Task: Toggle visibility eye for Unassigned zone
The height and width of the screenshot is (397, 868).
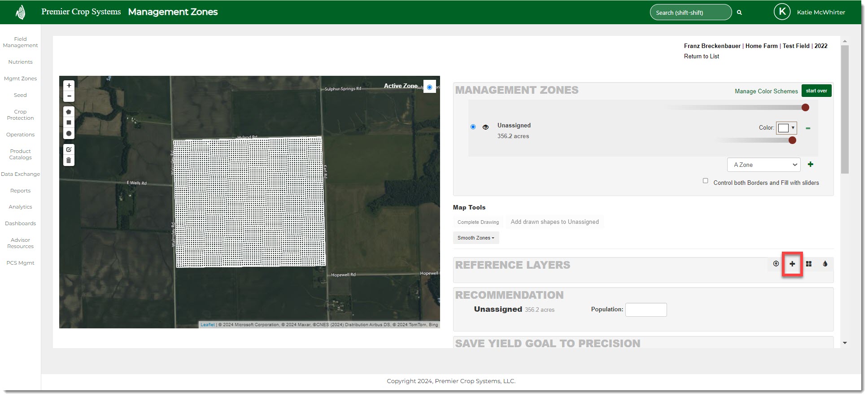Action: click(x=485, y=127)
